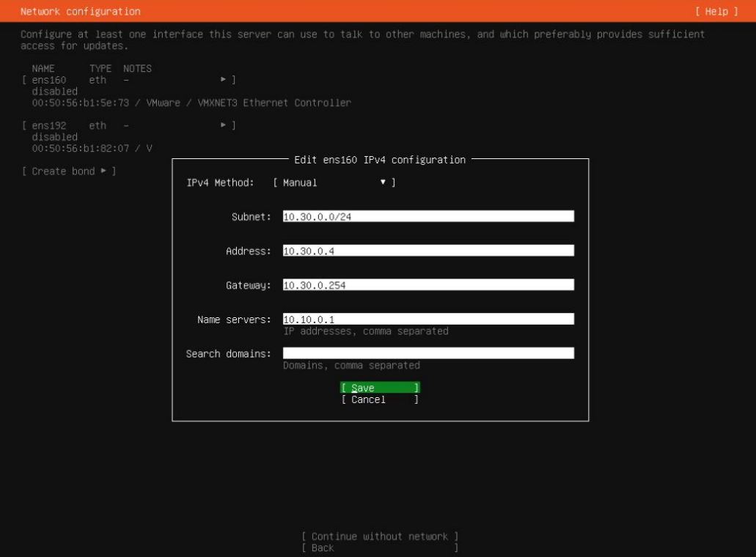This screenshot has width=756, height=557.
Task: Cancel the IPv4 edit dialog
Action: pos(380,399)
